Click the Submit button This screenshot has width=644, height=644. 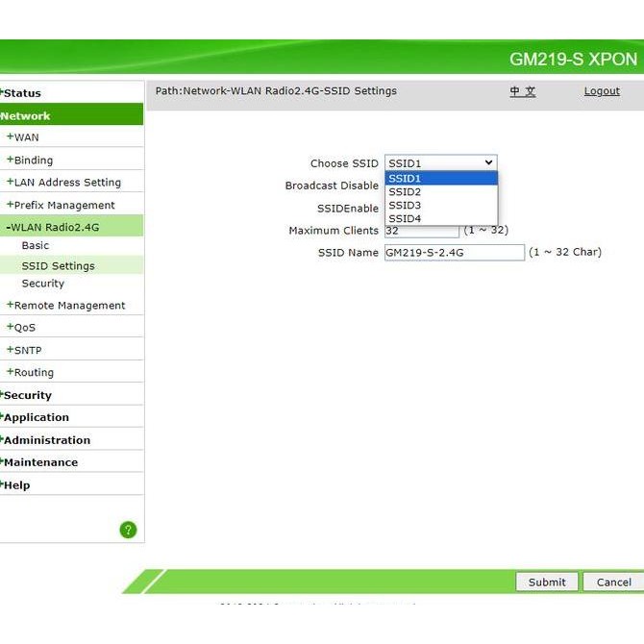[x=547, y=582]
